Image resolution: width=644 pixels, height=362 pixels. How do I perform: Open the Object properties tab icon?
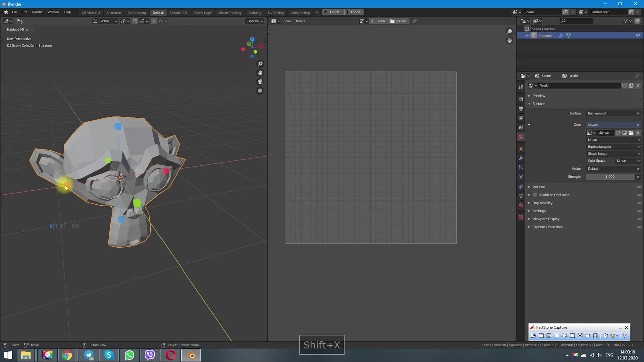click(521, 149)
